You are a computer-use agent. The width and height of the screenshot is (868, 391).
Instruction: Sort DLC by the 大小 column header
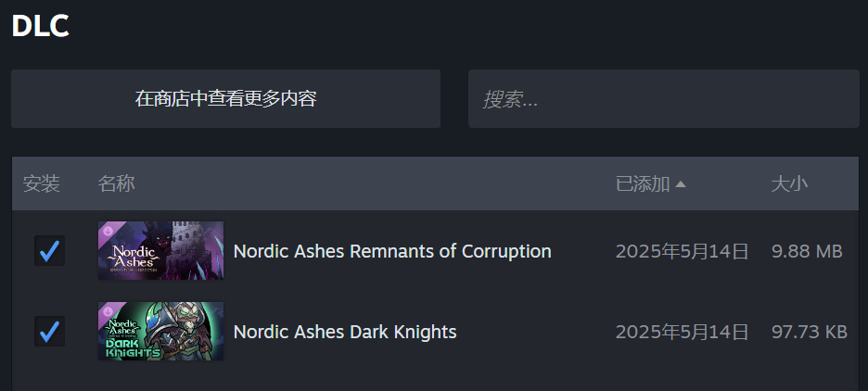pos(789,183)
